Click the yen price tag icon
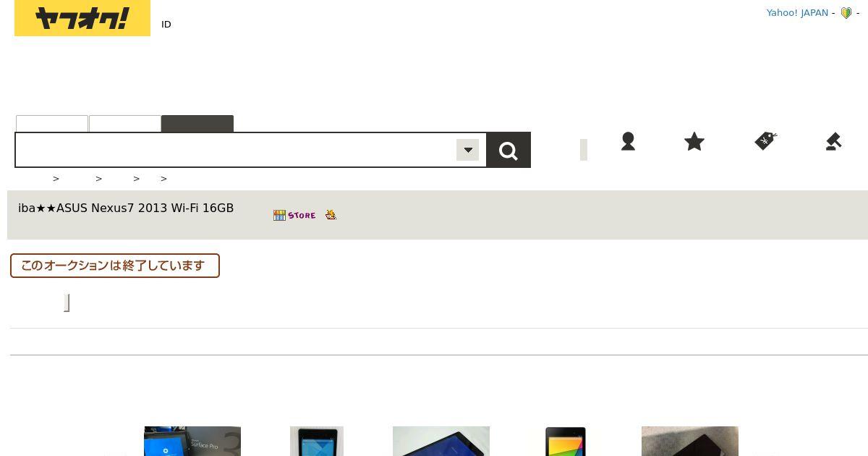The height and width of the screenshot is (456, 868). pyautogui.click(x=765, y=140)
